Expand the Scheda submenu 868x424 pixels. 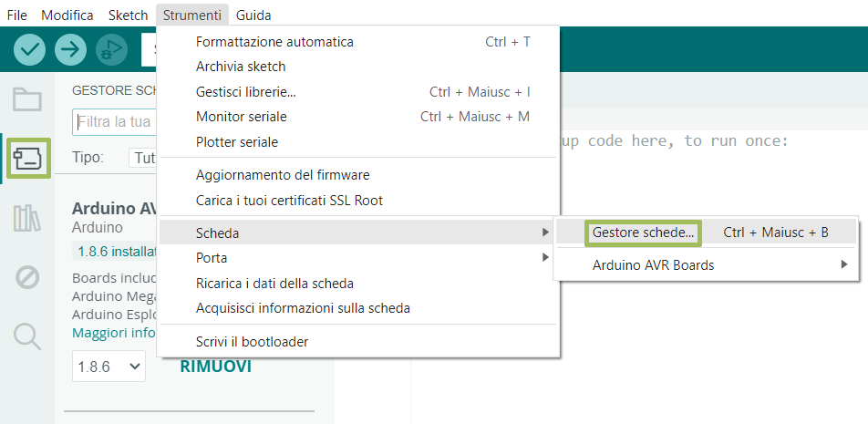pyautogui.click(x=358, y=233)
